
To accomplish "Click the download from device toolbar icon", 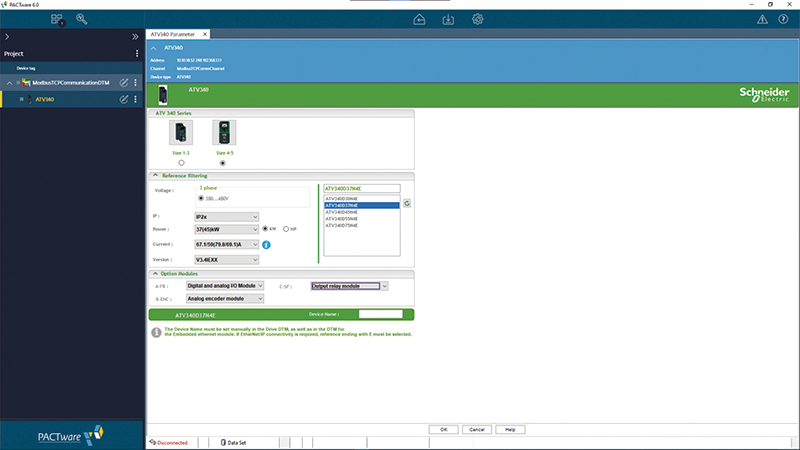I will (x=448, y=19).
